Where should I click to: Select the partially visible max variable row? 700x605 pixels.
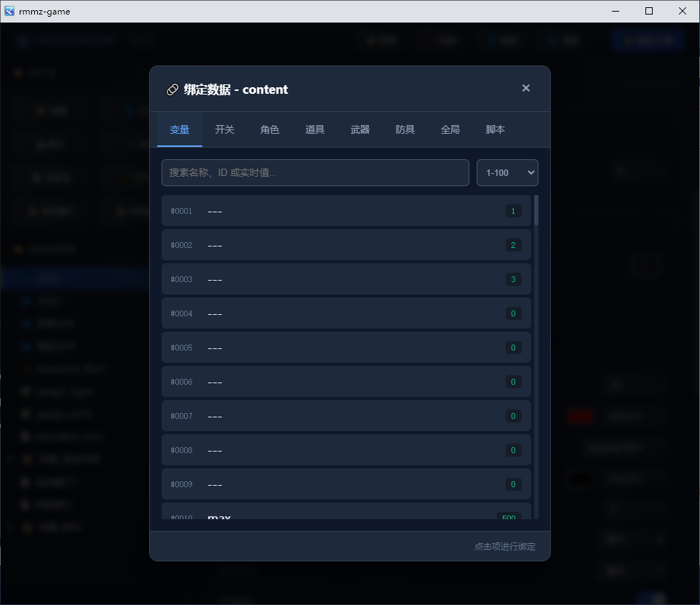pyautogui.click(x=346, y=511)
